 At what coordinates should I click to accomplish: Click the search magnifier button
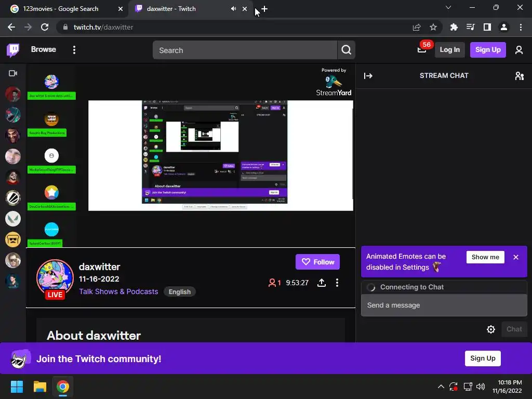click(x=346, y=50)
